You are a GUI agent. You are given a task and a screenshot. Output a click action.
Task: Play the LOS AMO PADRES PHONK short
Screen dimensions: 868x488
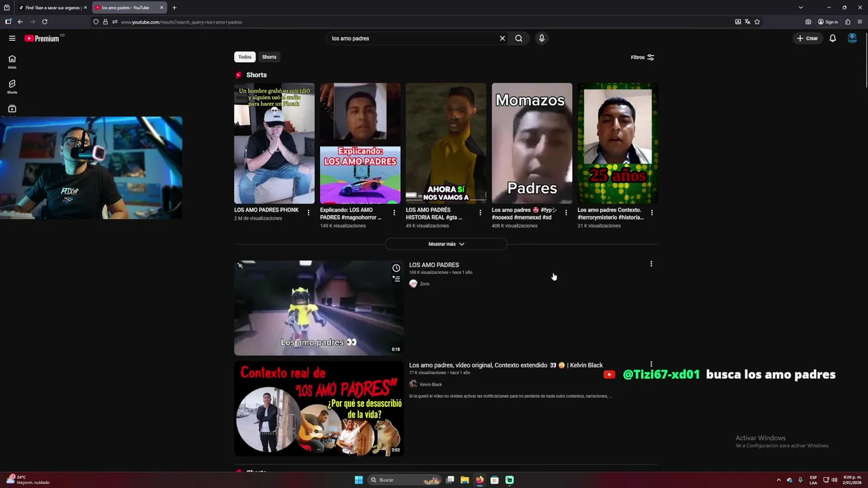274,143
